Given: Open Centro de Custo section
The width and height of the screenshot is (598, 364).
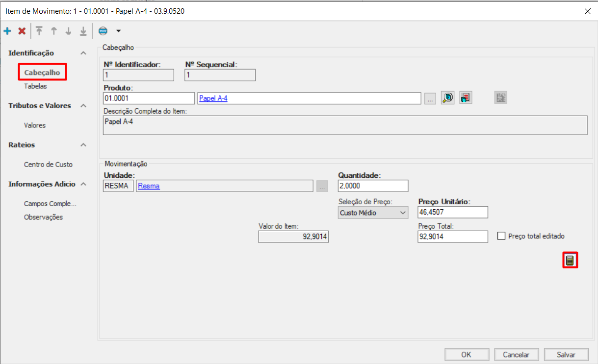Looking at the screenshot, I should (x=48, y=165).
